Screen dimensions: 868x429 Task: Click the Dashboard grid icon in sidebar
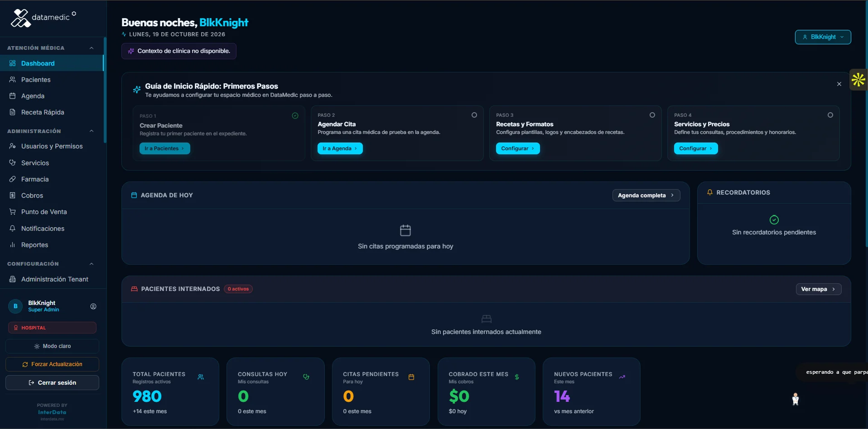pos(12,63)
